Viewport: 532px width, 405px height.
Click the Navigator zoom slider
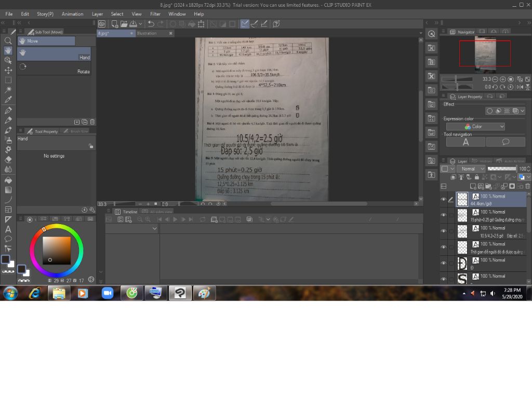click(457, 79)
